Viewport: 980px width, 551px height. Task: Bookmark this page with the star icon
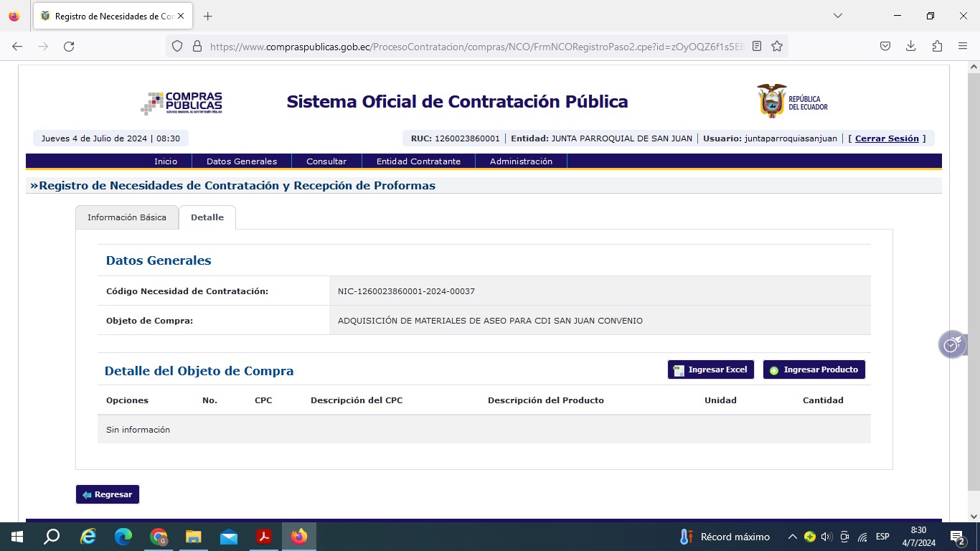coord(777,47)
